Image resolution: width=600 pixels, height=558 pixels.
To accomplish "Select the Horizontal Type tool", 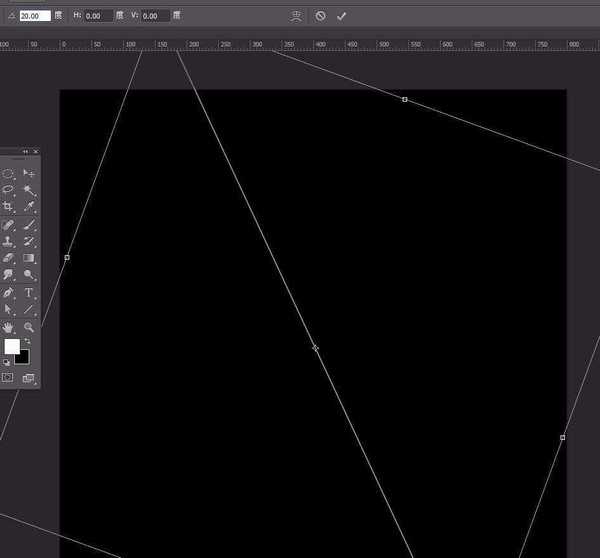I will (29, 293).
